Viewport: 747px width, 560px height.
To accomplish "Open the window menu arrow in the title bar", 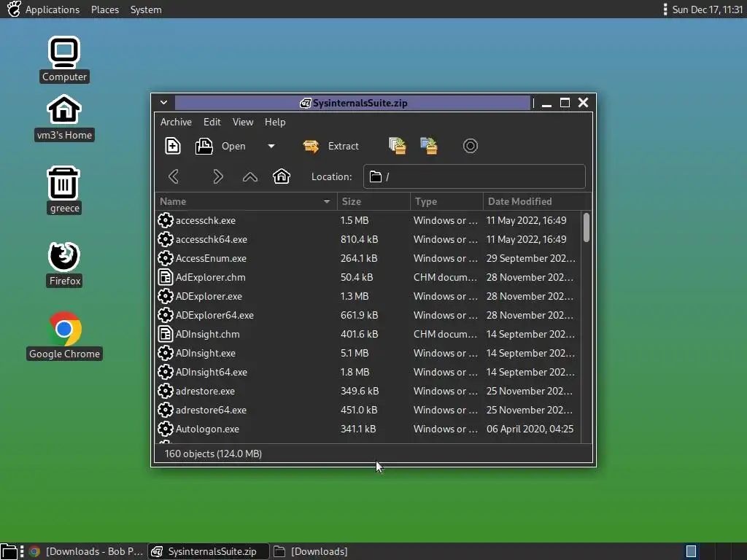I will 163,102.
